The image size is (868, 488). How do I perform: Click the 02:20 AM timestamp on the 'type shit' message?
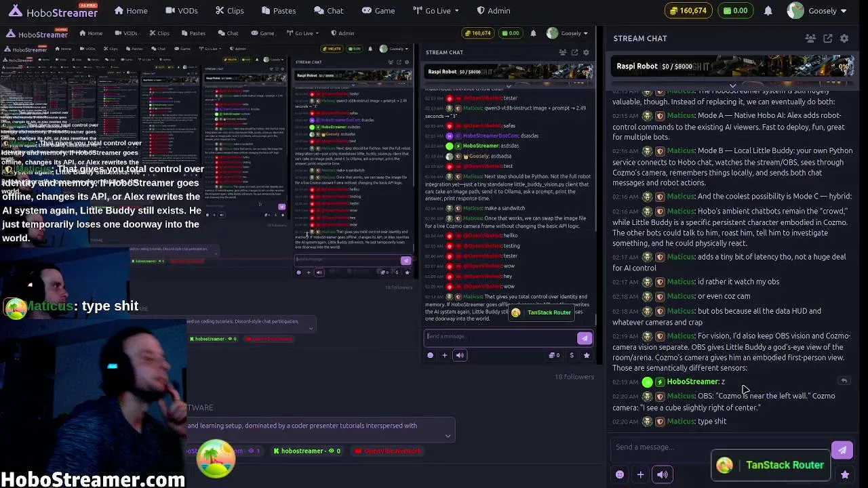coord(625,422)
